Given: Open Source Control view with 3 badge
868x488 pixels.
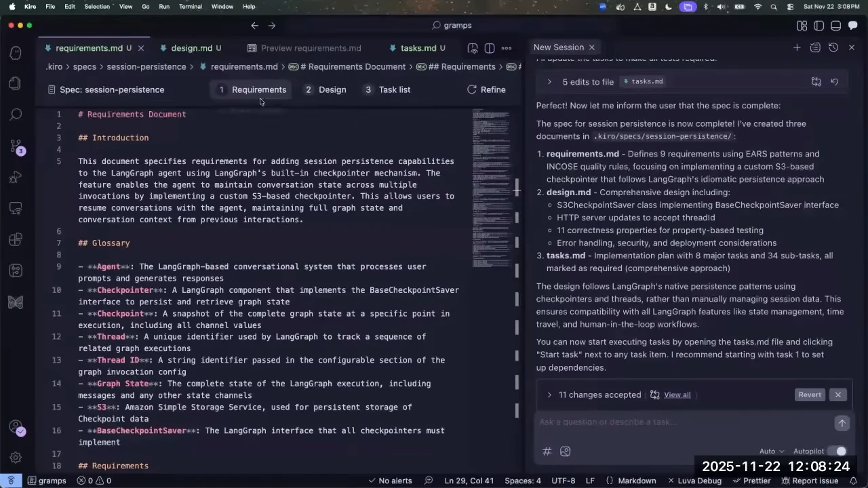Looking at the screenshot, I should coord(16,146).
